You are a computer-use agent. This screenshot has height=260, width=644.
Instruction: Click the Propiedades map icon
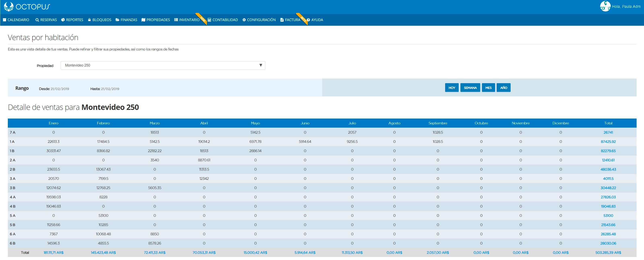tap(143, 20)
